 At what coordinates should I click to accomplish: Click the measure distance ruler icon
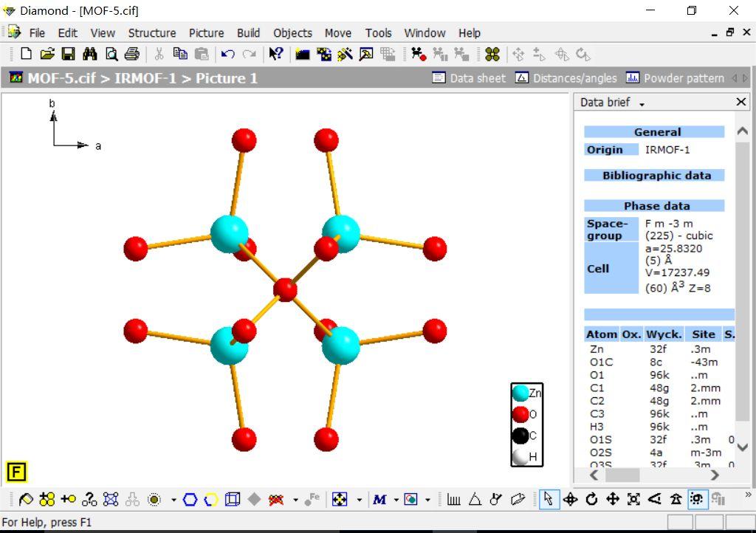[x=453, y=500]
